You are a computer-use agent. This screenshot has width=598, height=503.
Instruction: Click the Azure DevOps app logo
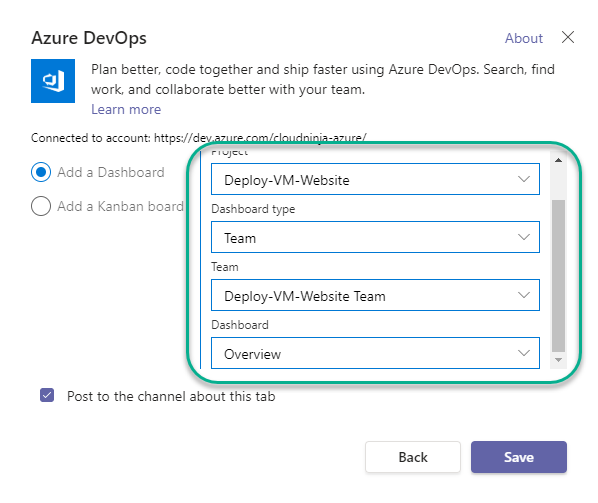click(53, 81)
